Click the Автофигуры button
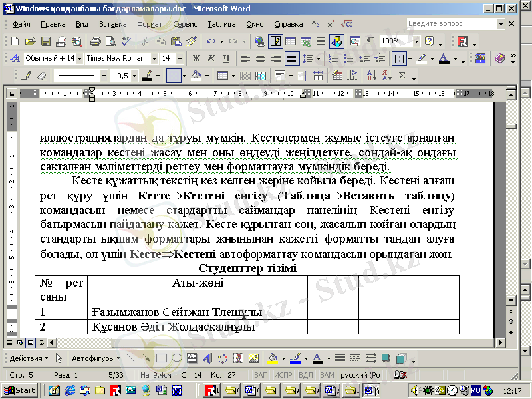This screenshot has width=532, height=399. (95, 358)
